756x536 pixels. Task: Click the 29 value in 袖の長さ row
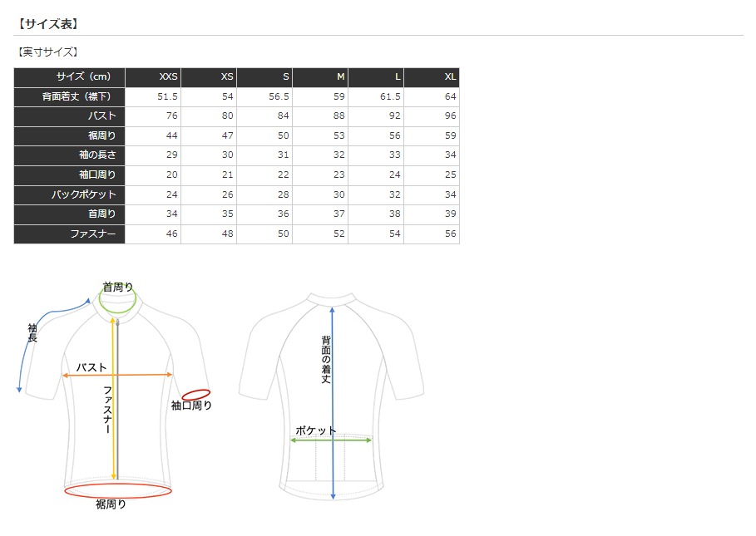[x=171, y=155]
